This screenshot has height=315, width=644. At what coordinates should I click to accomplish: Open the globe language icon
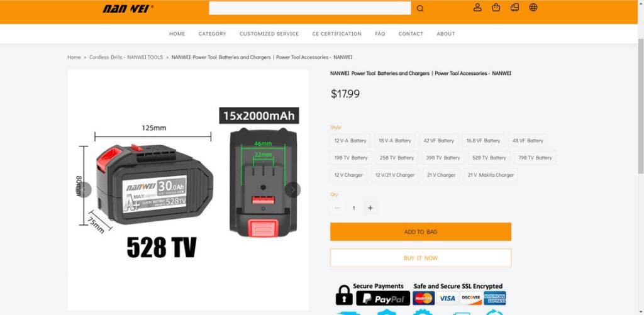pos(533,8)
